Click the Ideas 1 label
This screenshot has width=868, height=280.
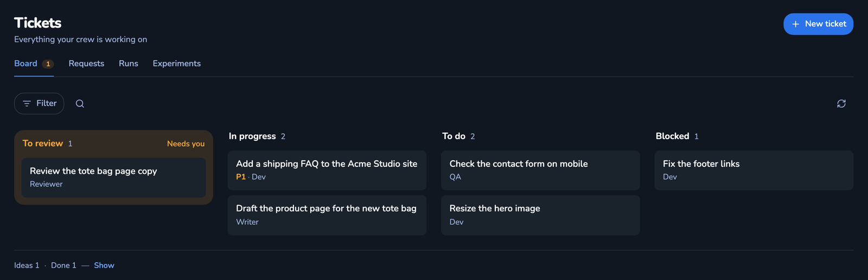tap(27, 265)
